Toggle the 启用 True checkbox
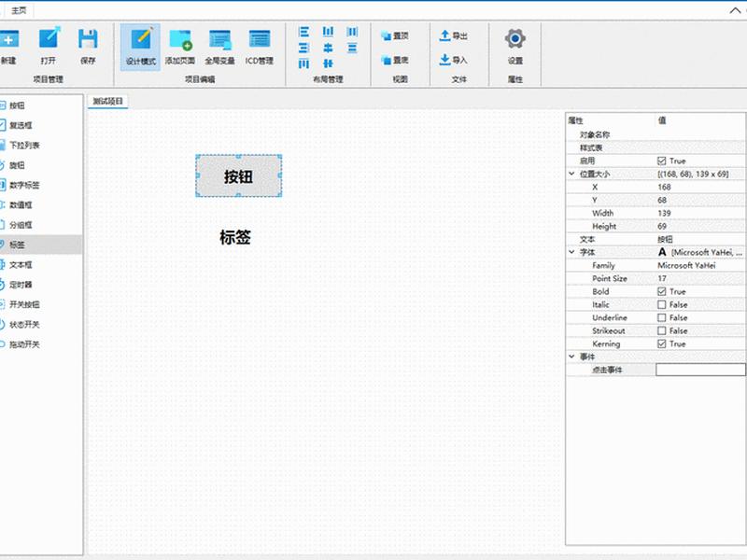 [x=661, y=161]
